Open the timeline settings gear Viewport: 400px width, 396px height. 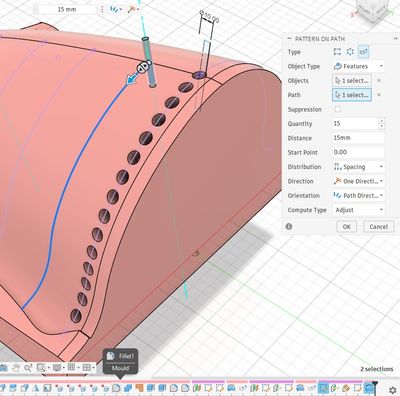pos(393,389)
